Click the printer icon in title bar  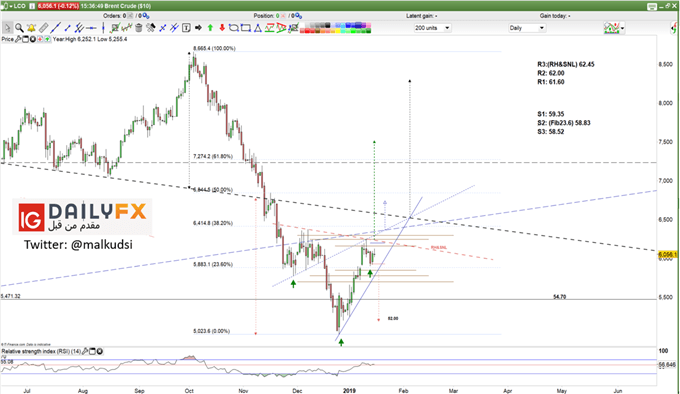[652, 6]
